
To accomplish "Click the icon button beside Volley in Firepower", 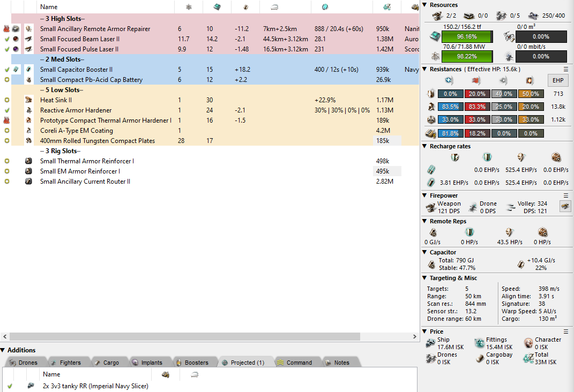I will click(x=565, y=206).
